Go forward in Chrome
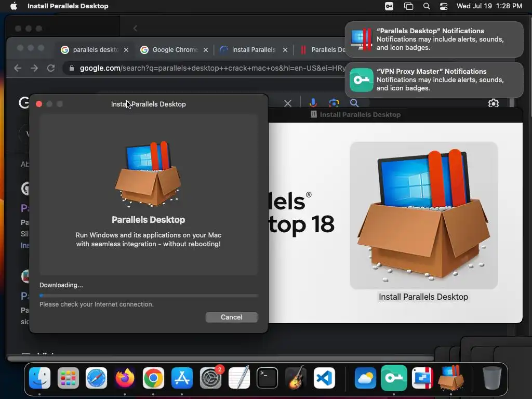 tap(34, 68)
